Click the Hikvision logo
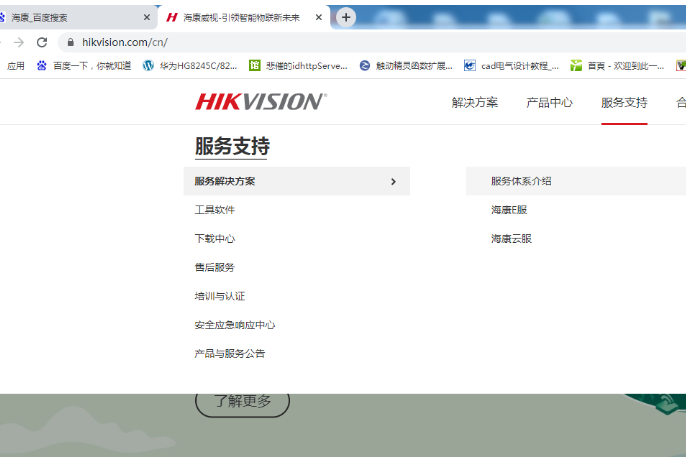686x457 pixels. pyautogui.click(x=260, y=102)
